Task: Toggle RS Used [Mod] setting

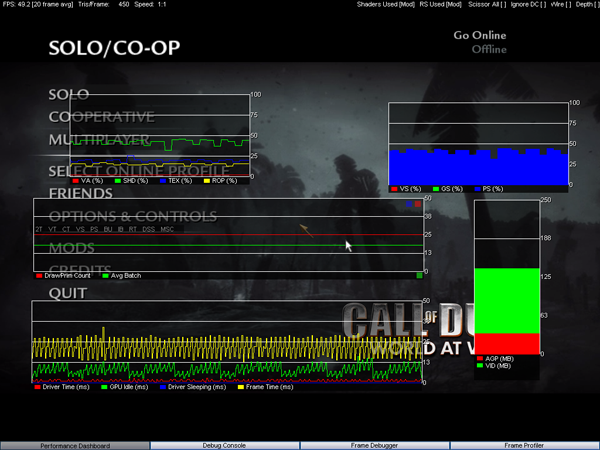Action: click(x=440, y=5)
